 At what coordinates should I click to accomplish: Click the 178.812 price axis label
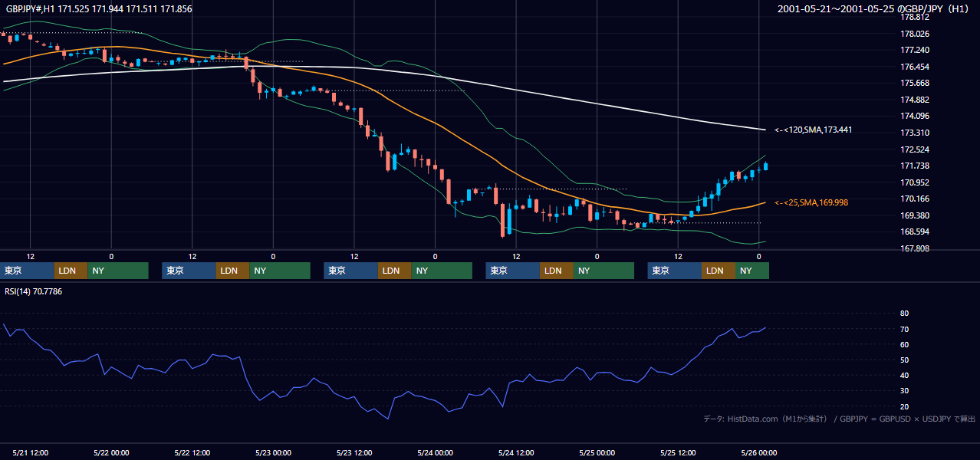click(x=915, y=17)
